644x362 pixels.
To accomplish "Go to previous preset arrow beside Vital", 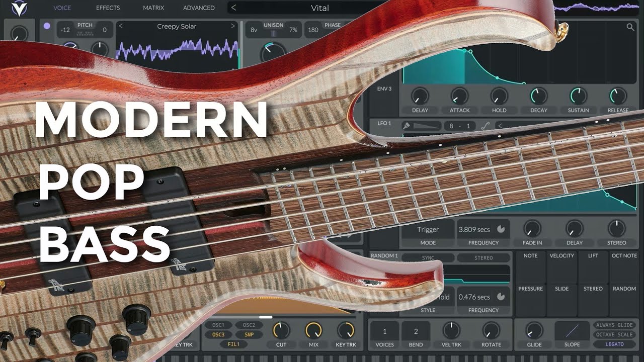I will 234,8.
